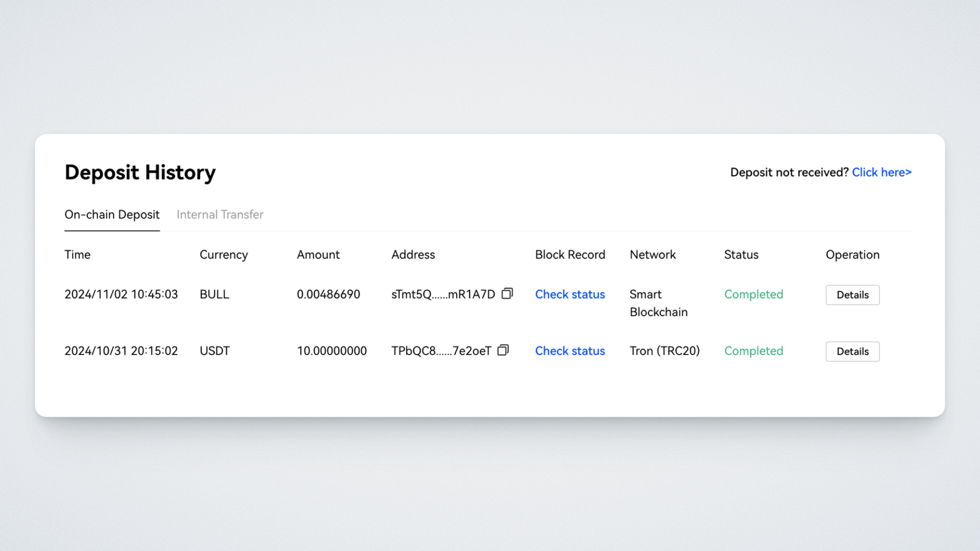Image resolution: width=980 pixels, height=551 pixels.
Task: Select the sTmt5Q......mR1A7D address text
Action: 443,294
